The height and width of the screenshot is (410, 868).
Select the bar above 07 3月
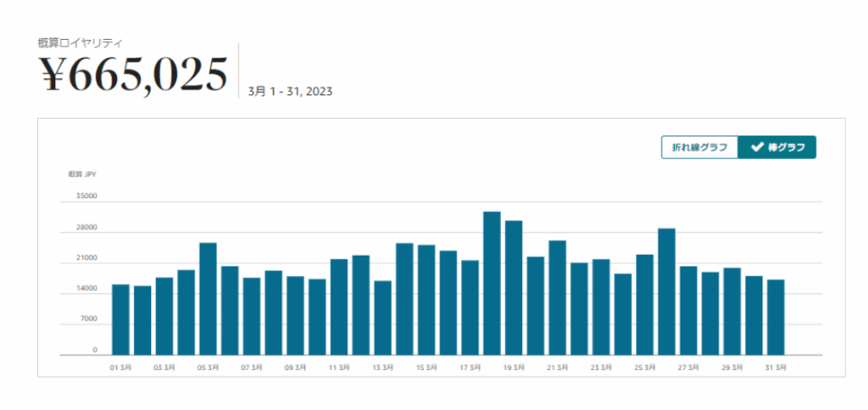(x=252, y=317)
